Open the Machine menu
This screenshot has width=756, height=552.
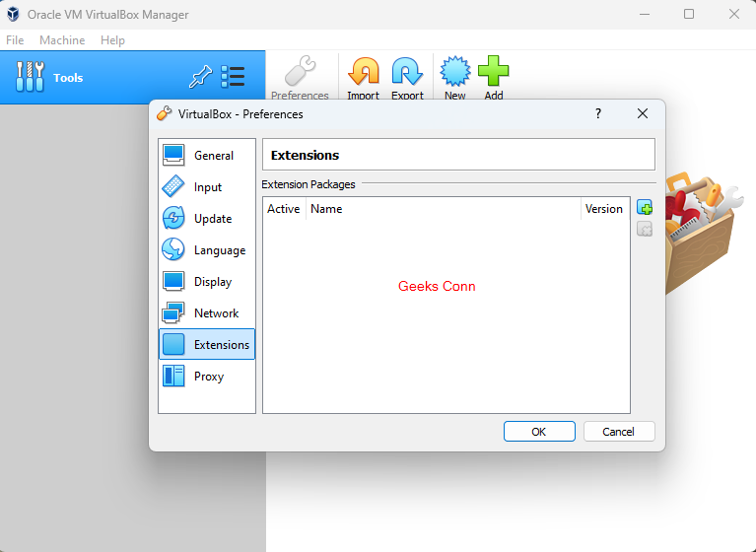(x=62, y=40)
